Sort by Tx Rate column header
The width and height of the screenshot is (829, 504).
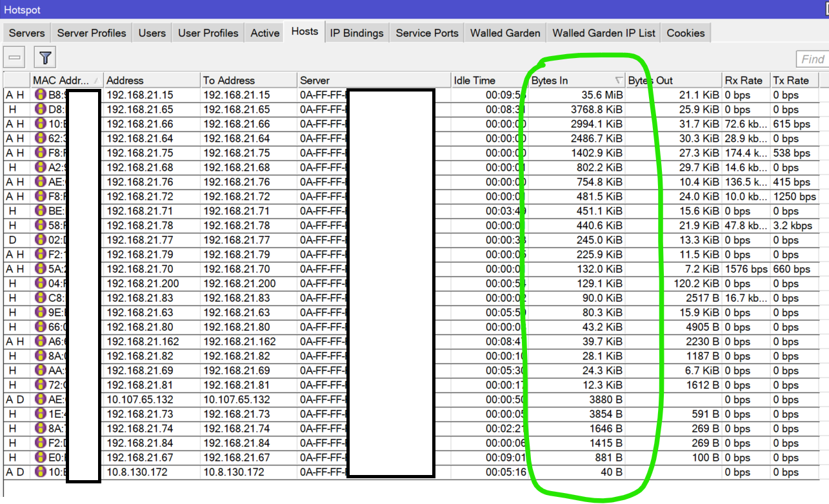[x=795, y=81]
